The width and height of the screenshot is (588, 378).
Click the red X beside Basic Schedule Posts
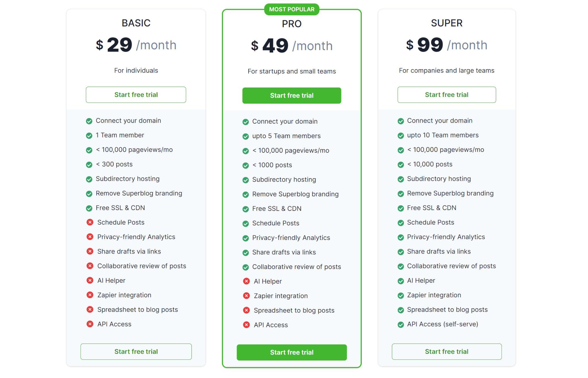coord(90,222)
